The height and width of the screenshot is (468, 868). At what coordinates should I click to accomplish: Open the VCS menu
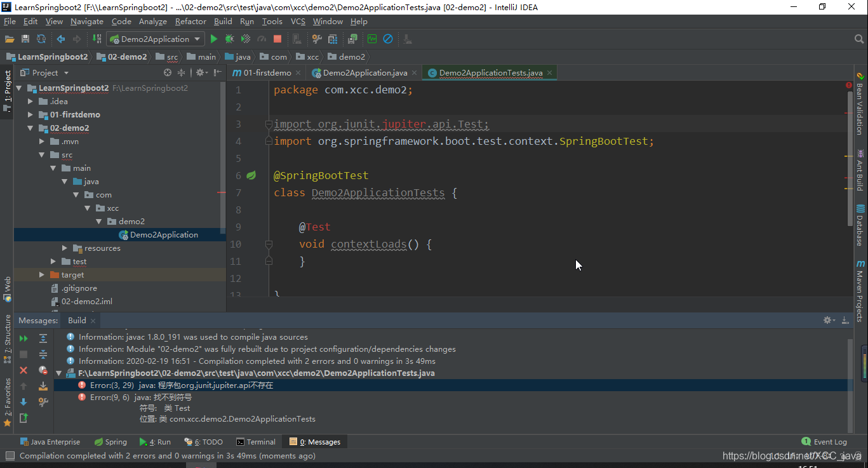tap(298, 22)
